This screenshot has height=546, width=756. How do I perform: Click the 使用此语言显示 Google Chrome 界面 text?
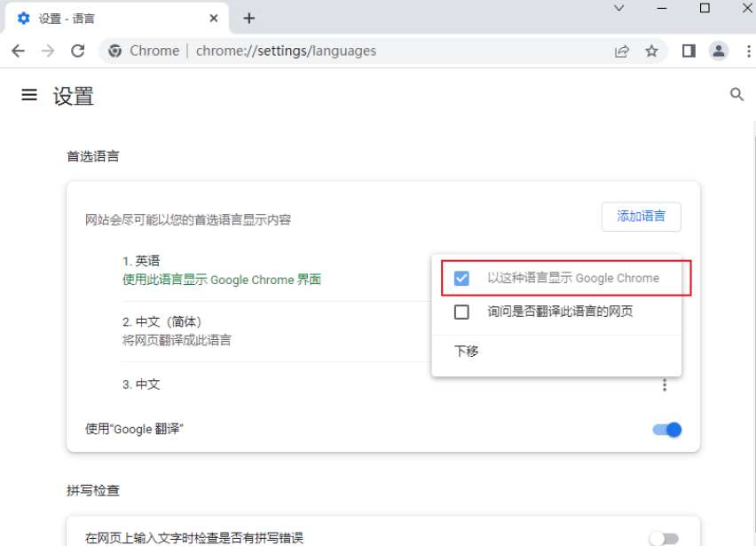[x=222, y=280]
